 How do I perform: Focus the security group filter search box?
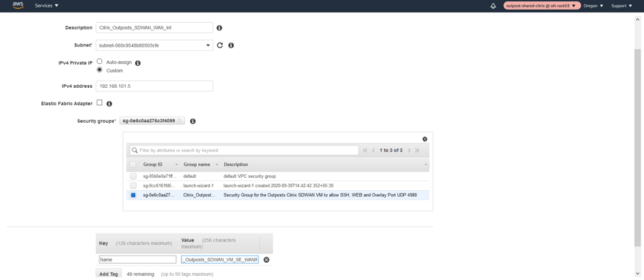[244, 150]
